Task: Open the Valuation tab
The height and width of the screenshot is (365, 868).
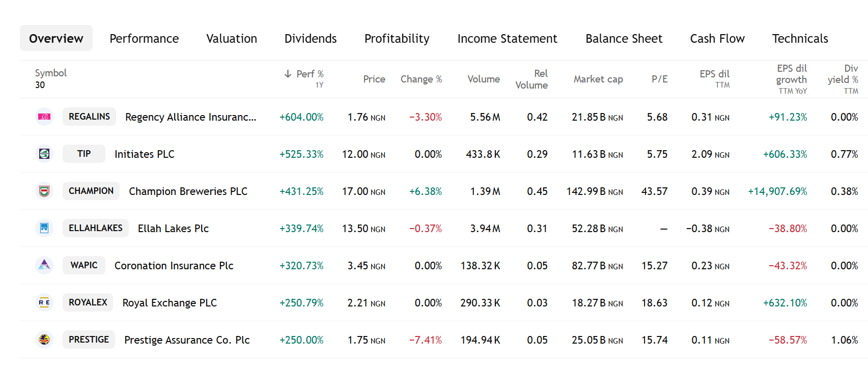Action: [232, 39]
